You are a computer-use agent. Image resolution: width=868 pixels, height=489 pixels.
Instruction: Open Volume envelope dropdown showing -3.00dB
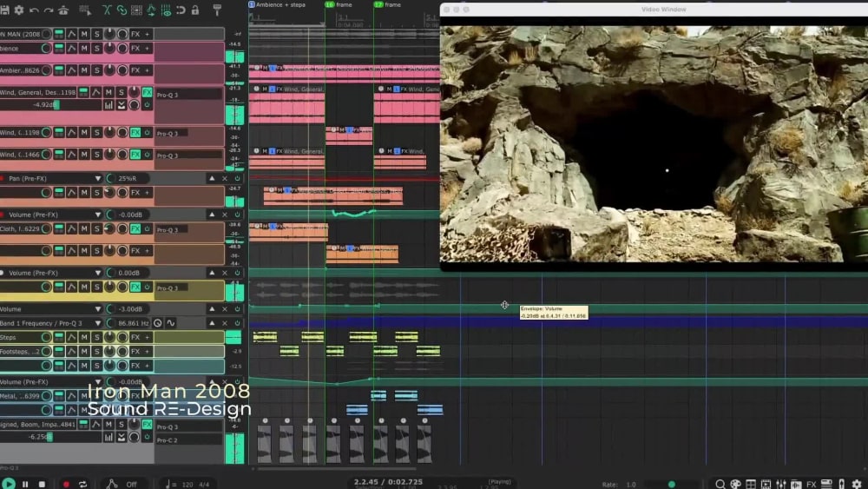[98, 309]
